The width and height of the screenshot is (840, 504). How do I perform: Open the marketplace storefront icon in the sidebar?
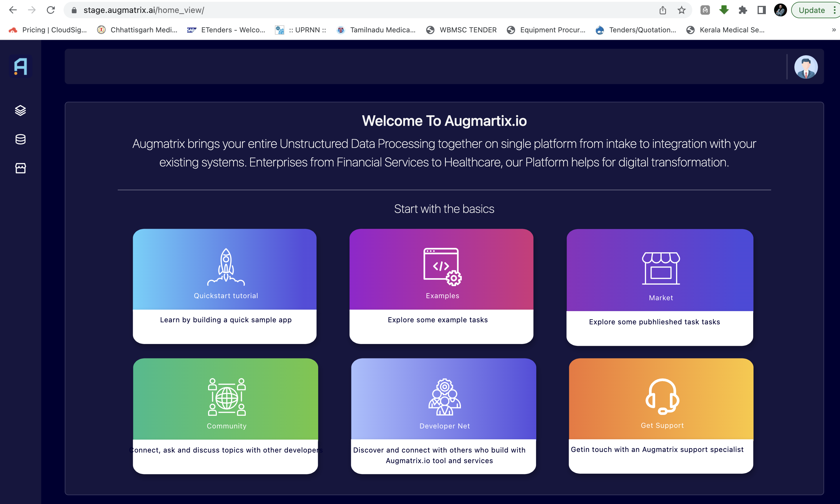[20, 168]
